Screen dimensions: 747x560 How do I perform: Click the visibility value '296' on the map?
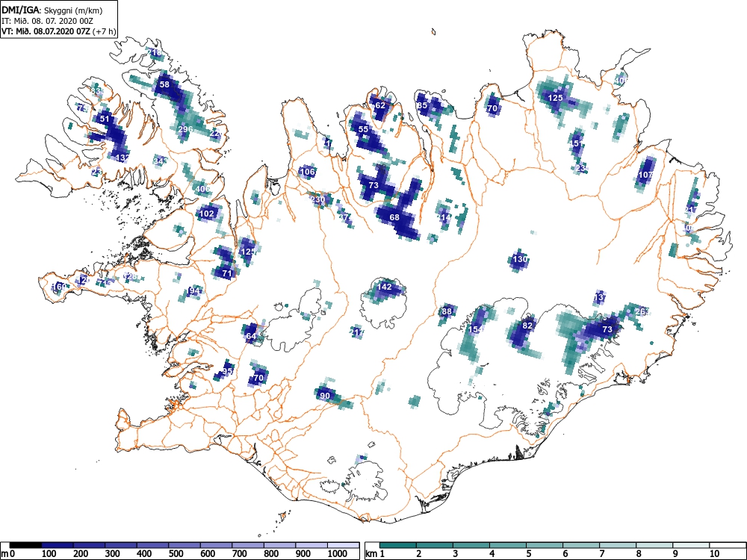tap(185, 129)
